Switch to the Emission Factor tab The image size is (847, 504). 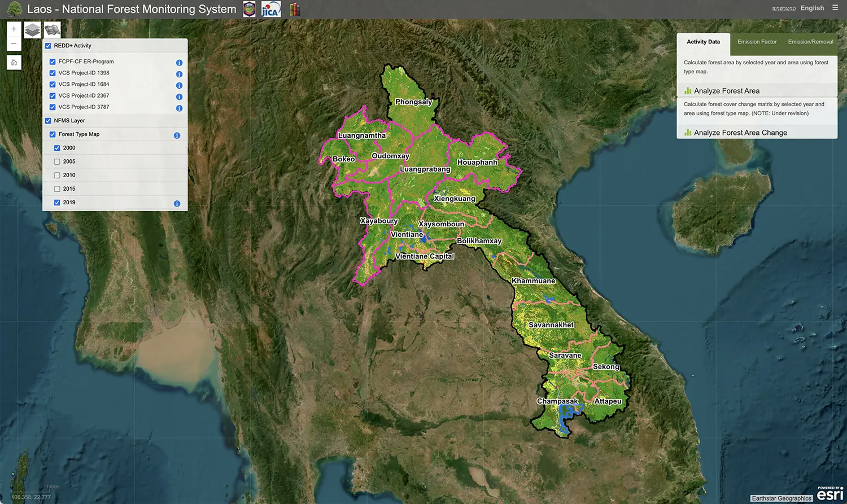point(757,42)
